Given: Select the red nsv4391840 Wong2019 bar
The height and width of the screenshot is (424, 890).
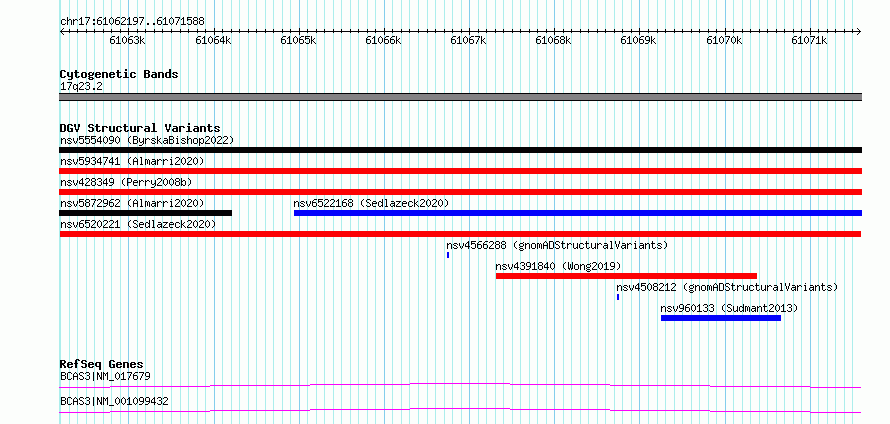Looking at the screenshot, I should point(626,276).
